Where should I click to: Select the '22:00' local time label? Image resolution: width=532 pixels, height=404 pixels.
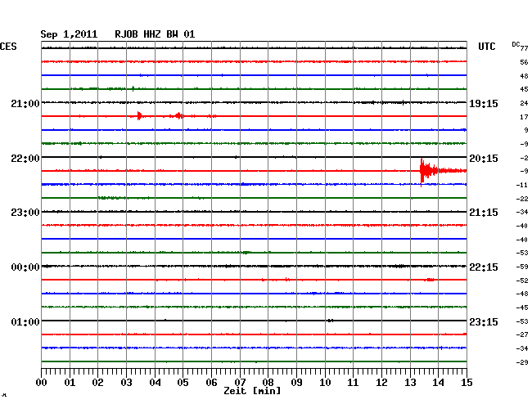[25, 159]
